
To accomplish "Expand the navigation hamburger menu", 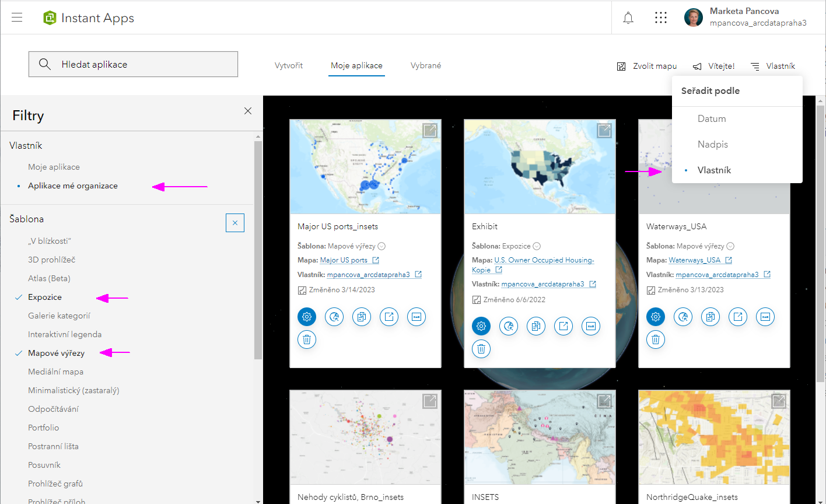I will click(x=16, y=17).
